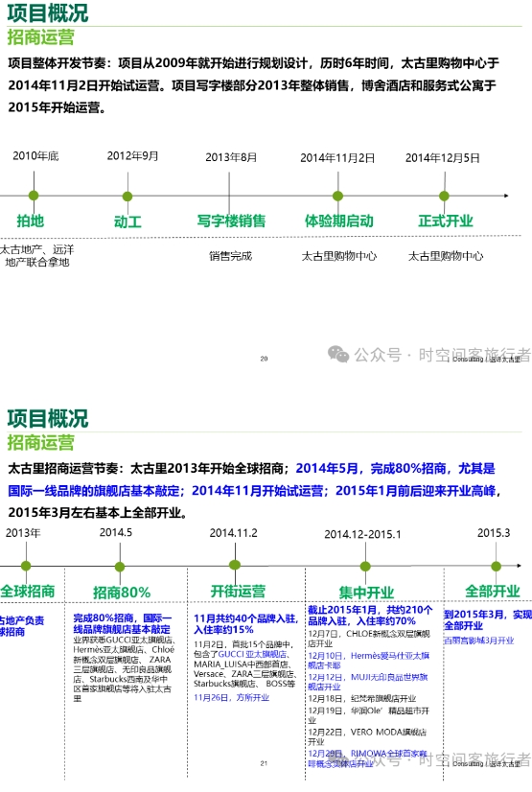Viewport: 532px width, 792px height.
Task: Click the 2013年8月 date label
Action: click(x=231, y=157)
